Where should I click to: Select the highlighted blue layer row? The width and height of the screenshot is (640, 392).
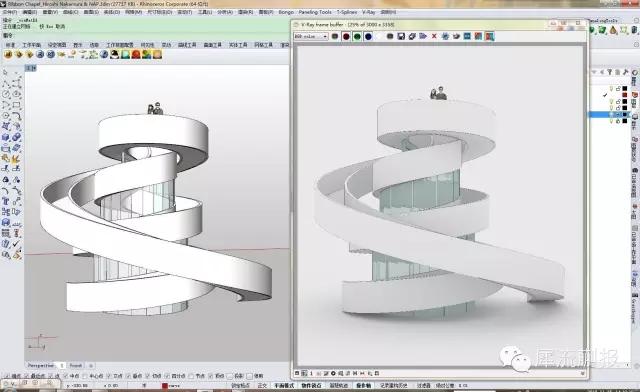(609, 115)
